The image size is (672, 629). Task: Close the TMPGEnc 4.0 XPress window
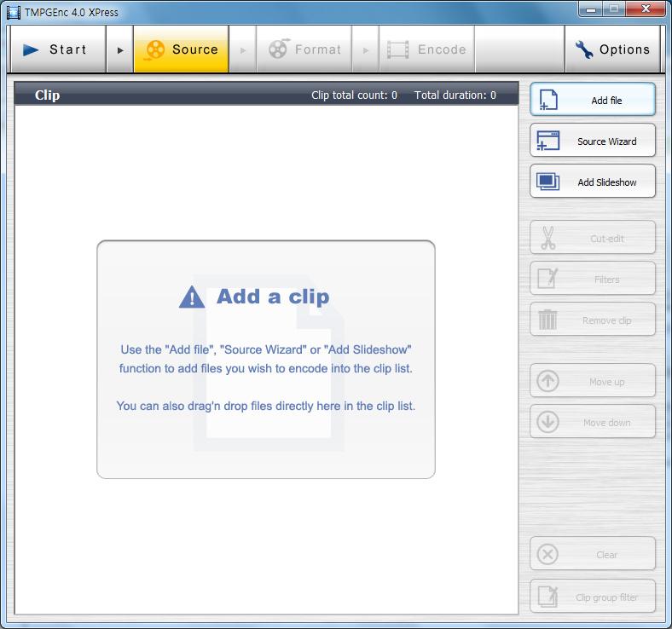pos(646,9)
